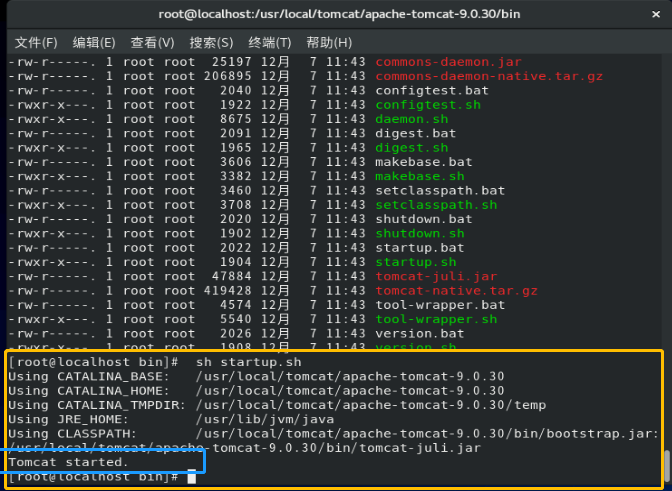This screenshot has height=491, width=672.
Task: Click the file name setclasspath.bat
Action: pyautogui.click(x=440, y=191)
